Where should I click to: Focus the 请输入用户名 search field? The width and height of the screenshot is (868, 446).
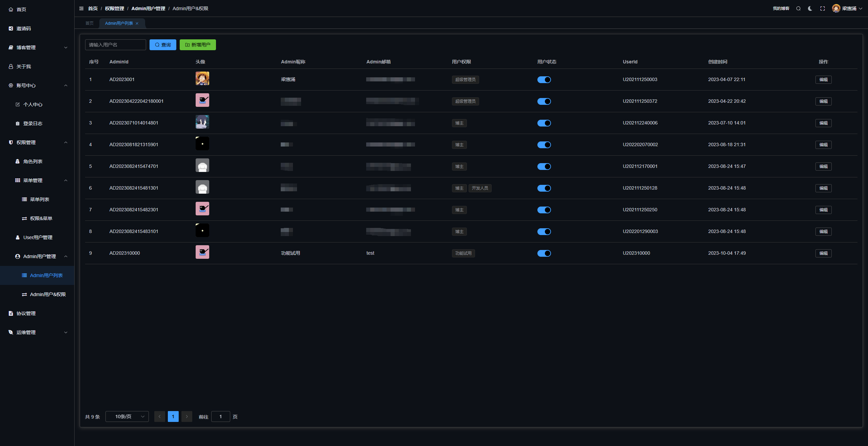(x=115, y=45)
